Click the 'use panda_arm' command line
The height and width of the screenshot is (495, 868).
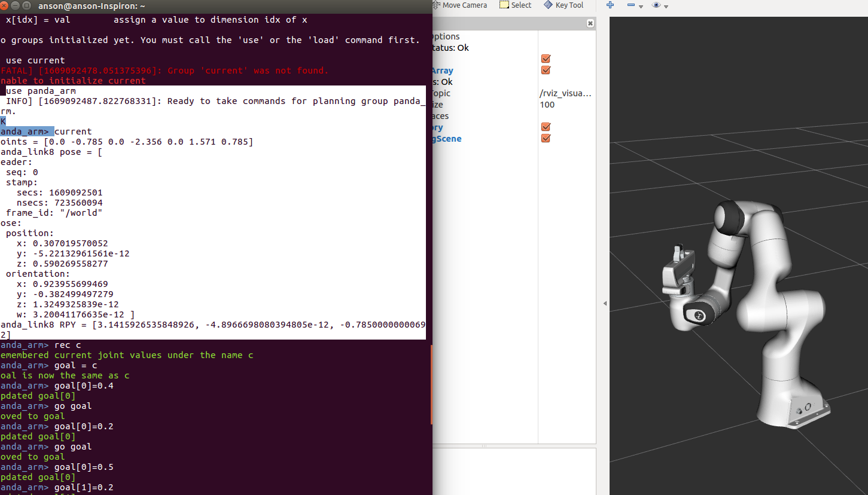tap(41, 91)
